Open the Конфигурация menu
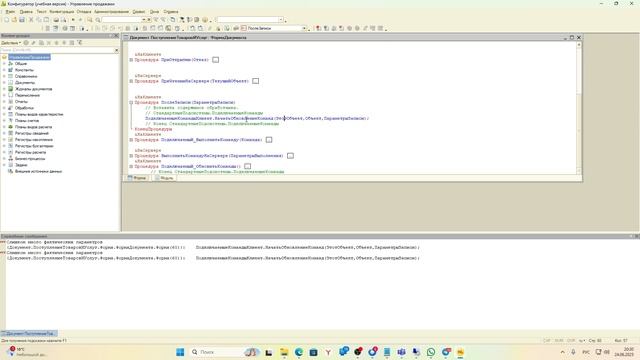640x360 pixels. [x=62, y=12]
